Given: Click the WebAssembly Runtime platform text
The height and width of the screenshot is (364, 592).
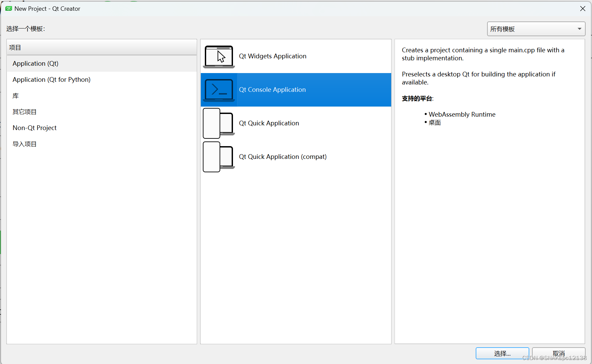Looking at the screenshot, I should point(462,114).
